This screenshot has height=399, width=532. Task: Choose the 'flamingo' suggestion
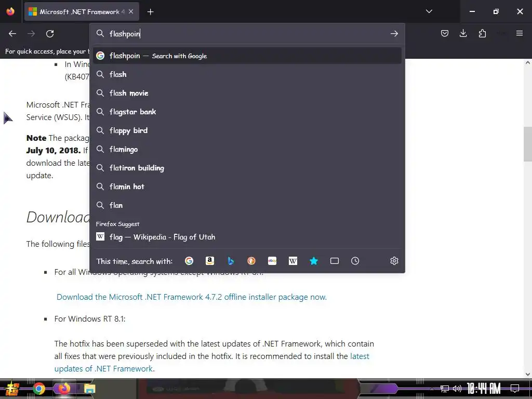click(x=247, y=149)
